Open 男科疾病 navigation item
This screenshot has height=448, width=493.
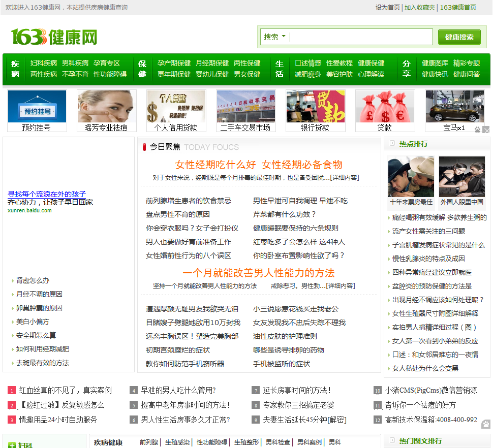[75, 63]
